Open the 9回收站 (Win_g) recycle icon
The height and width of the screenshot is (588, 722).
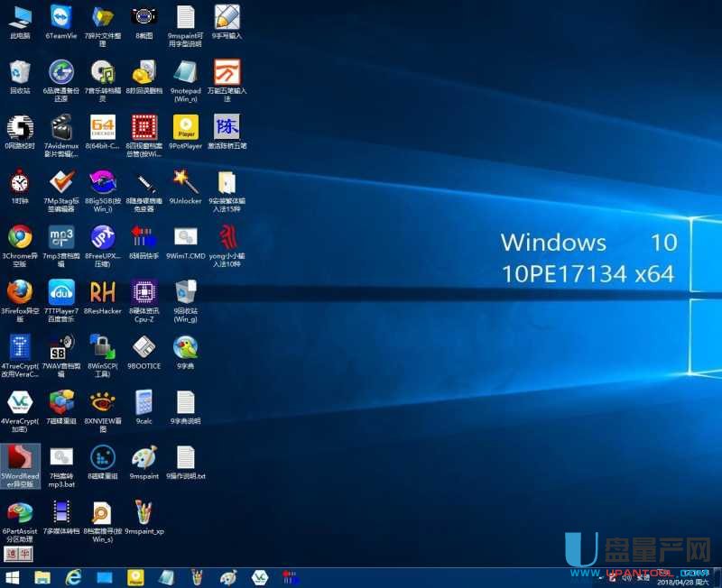pos(186,301)
